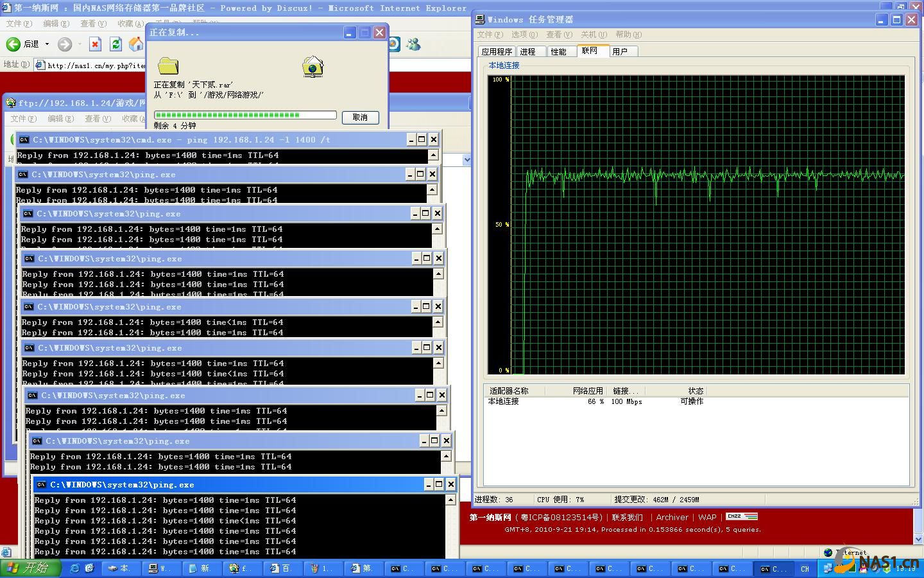Click the CH language indicator in tray
924x578 pixels.
click(x=805, y=569)
